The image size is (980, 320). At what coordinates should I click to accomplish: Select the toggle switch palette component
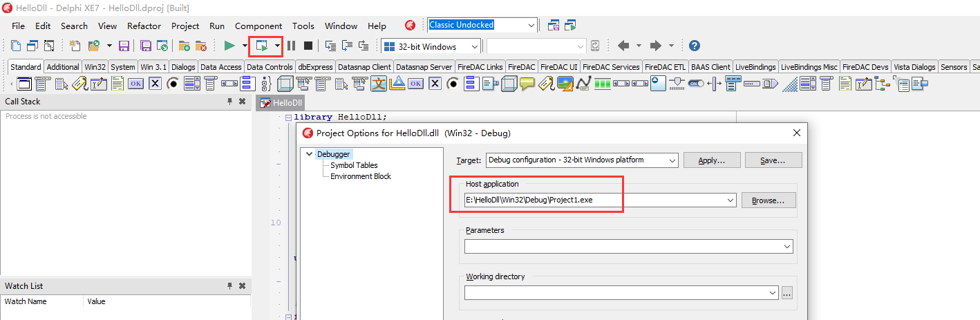pos(696,84)
